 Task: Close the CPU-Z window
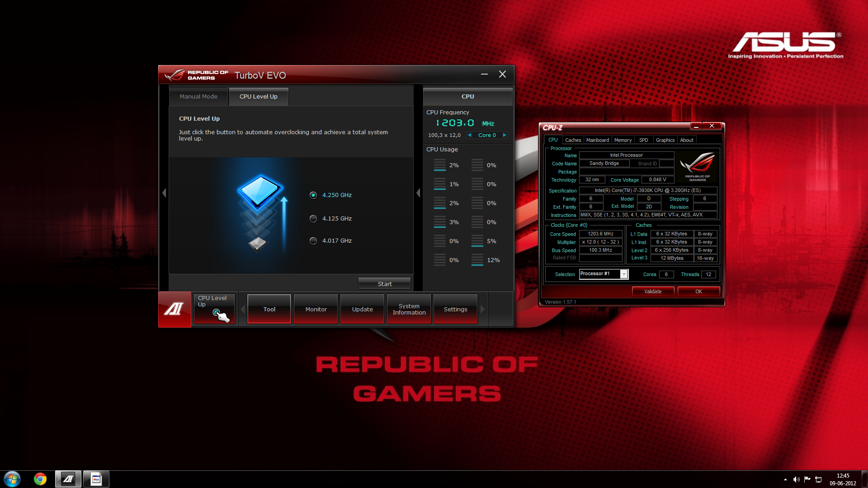pos(712,126)
